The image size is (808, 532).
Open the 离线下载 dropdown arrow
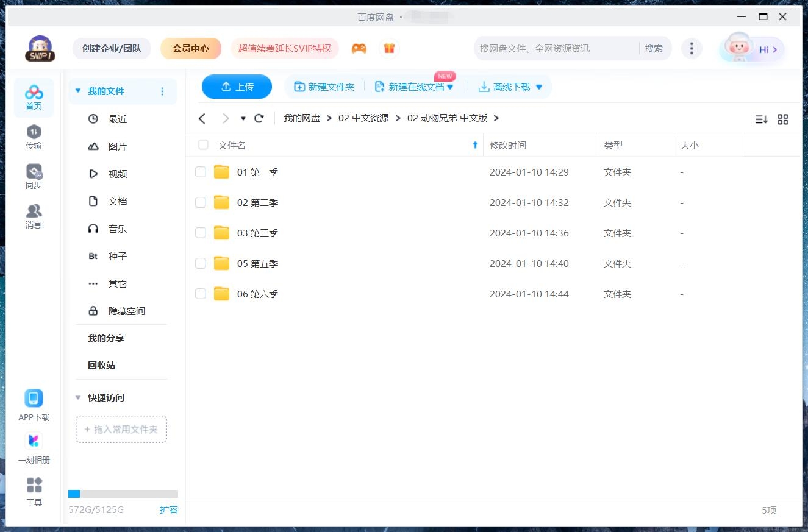coord(538,87)
